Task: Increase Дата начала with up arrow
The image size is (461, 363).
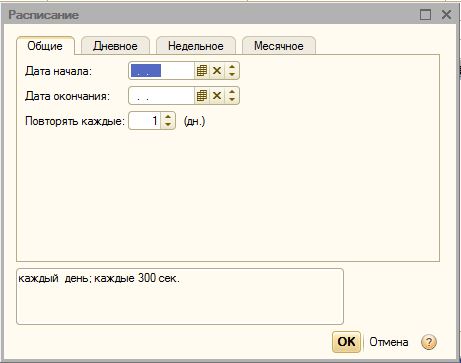Action: pos(232,67)
